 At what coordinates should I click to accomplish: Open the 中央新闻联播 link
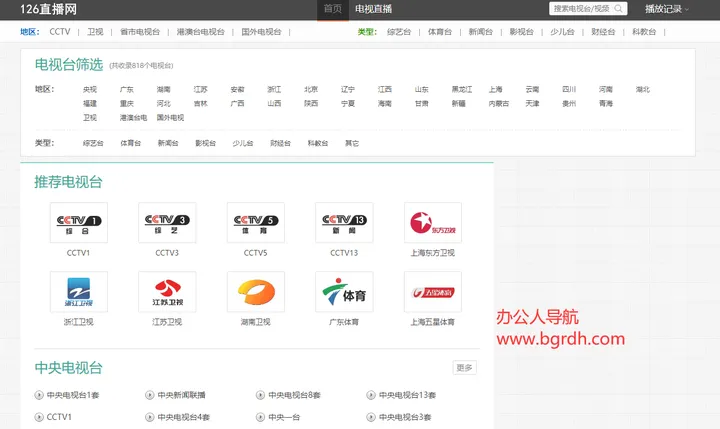pos(181,395)
